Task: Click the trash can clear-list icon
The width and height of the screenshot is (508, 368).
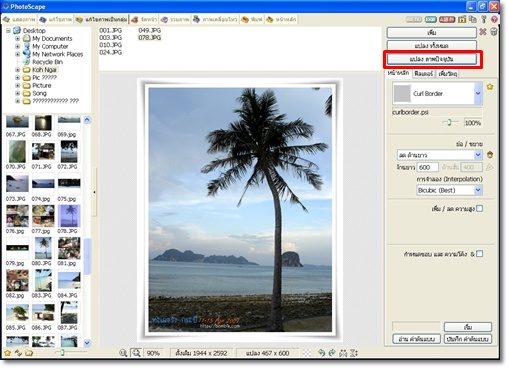Action: [x=494, y=32]
